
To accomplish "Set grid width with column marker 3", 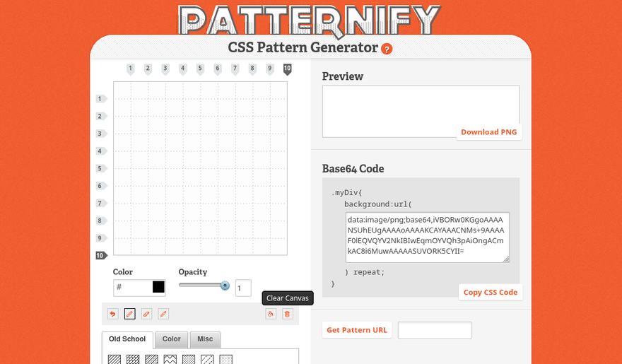I will (165, 69).
